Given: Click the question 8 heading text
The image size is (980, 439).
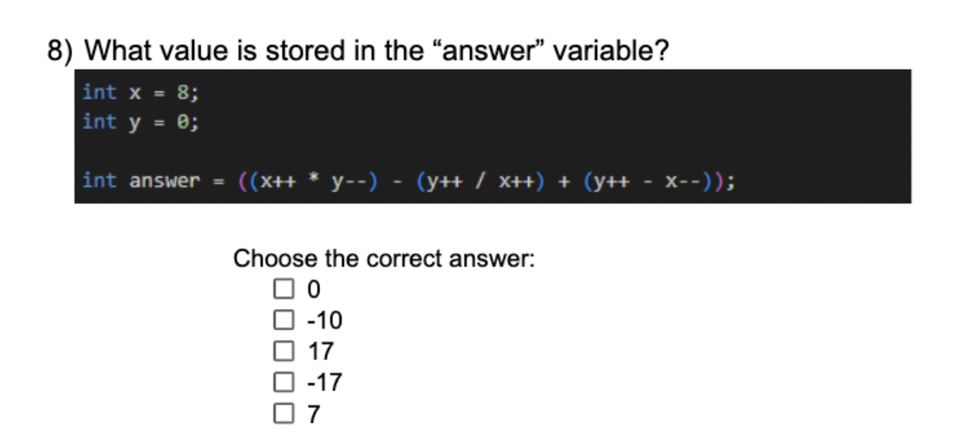Looking at the screenshot, I should (358, 51).
